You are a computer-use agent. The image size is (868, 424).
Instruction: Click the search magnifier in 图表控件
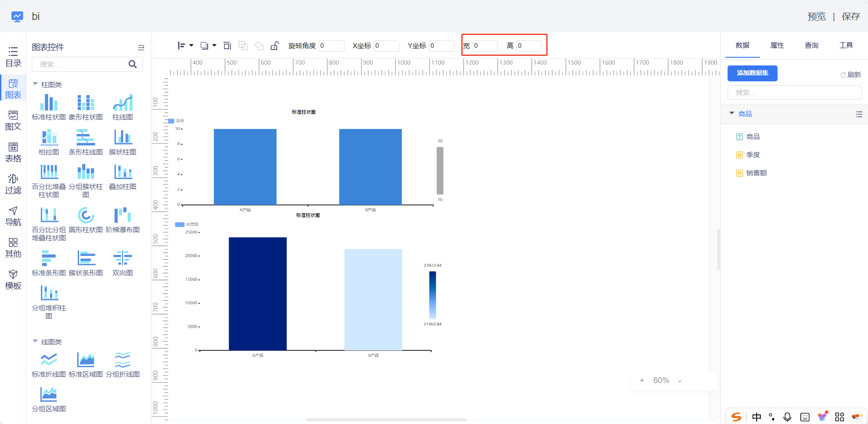[132, 65]
